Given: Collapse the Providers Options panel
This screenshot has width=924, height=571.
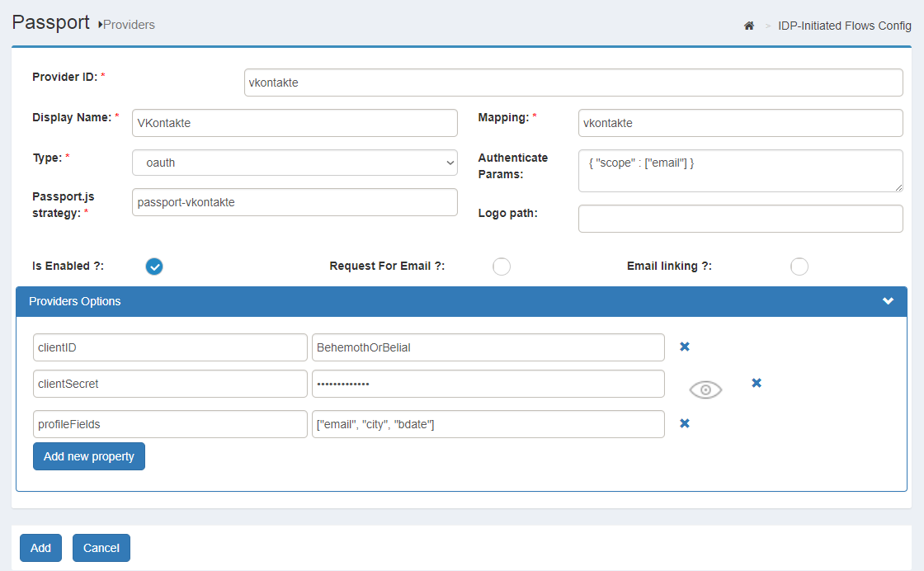Looking at the screenshot, I should pyautogui.click(x=888, y=301).
